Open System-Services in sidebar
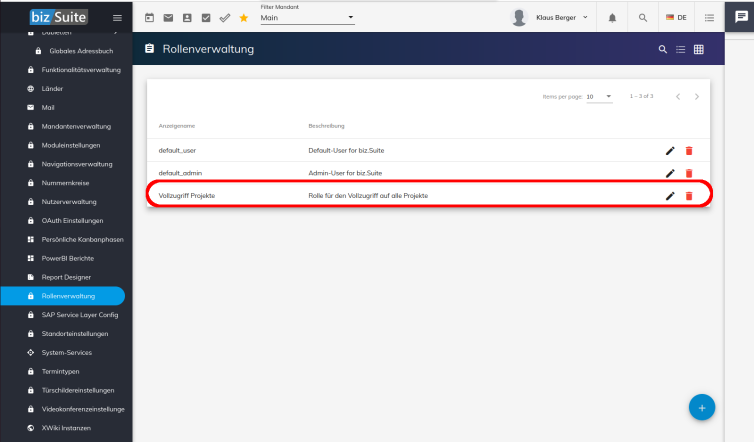The height and width of the screenshot is (442, 754). coord(66,353)
